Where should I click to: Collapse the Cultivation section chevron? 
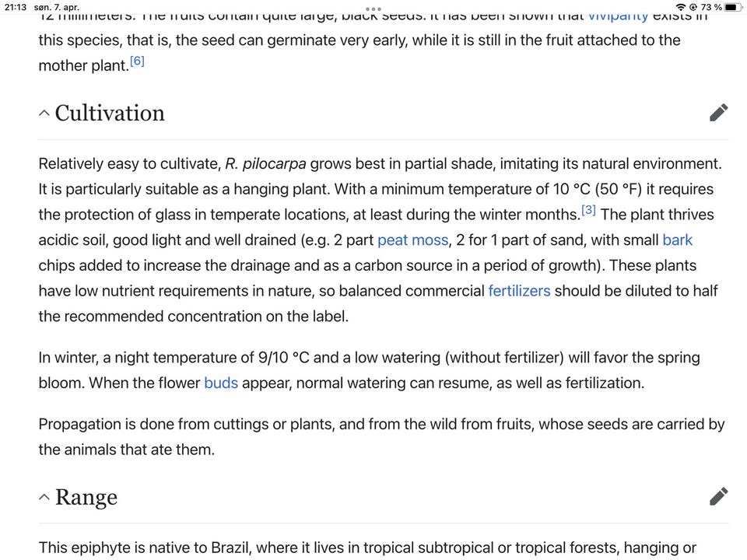point(44,114)
